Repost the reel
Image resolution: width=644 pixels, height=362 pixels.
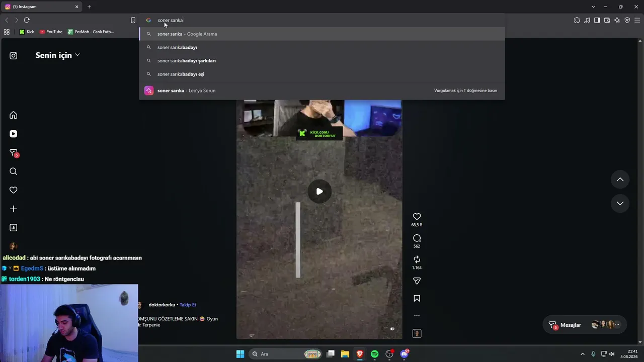(417, 259)
